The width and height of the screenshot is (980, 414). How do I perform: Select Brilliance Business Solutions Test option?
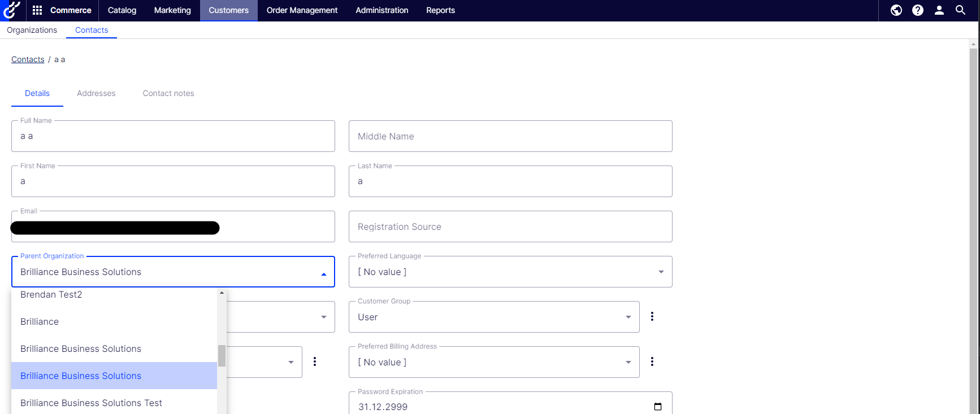point(91,403)
